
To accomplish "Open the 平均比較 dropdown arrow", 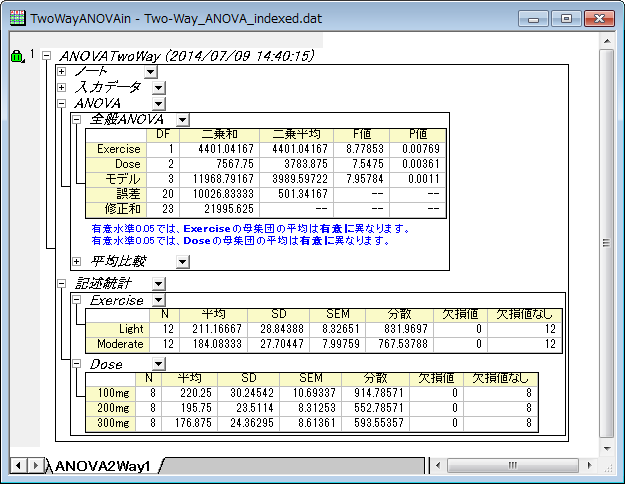I will (x=183, y=262).
